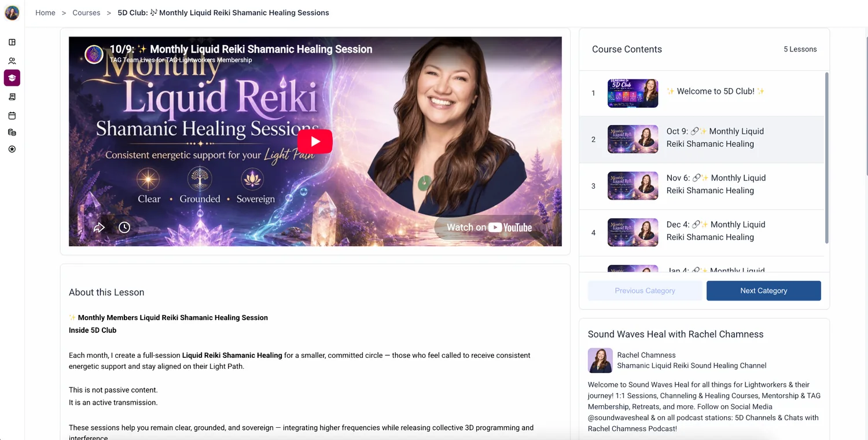
Task: Click thumbnail of Nov 6 lesson
Action: pos(632,186)
